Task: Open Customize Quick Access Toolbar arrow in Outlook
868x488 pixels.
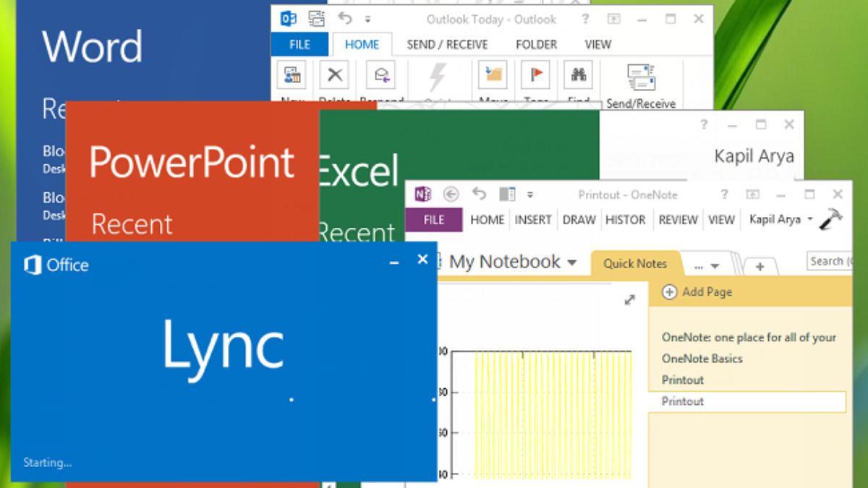Action: [x=367, y=20]
